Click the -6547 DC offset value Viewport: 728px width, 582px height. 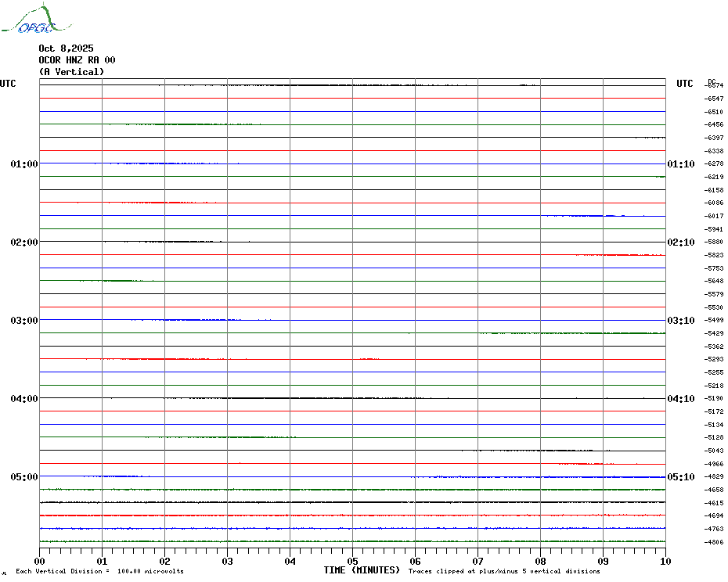[x=714, y=99]
